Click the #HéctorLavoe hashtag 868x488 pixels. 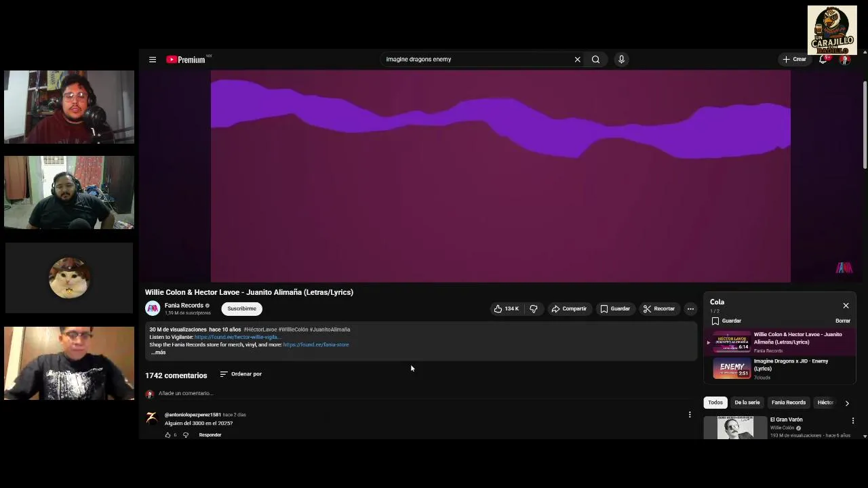[x=260, y=329]
